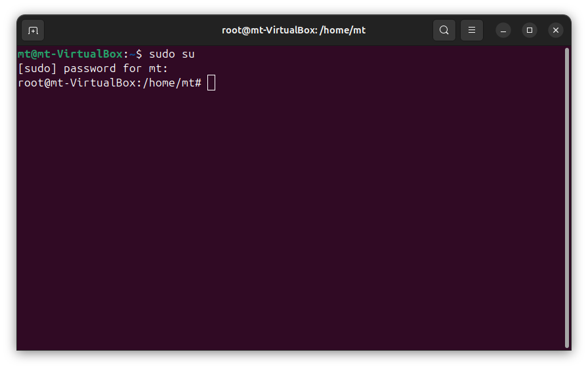588x369 pixels.
Task: Maximize the terminal window
Action: point(530,30)
